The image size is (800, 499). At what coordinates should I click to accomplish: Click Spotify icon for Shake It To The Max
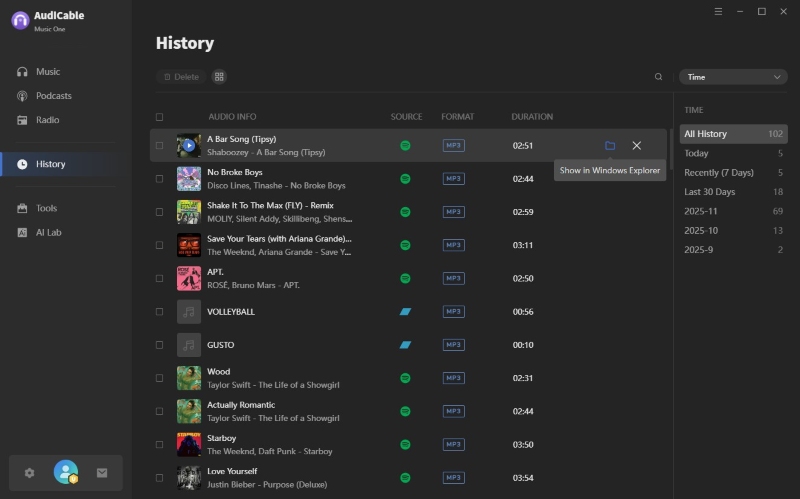405,212
